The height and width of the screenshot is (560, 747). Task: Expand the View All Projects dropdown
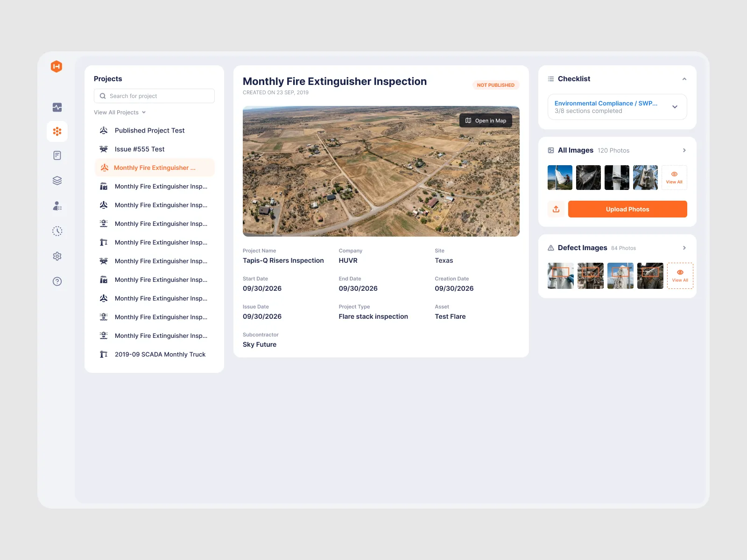pos(120,112)
